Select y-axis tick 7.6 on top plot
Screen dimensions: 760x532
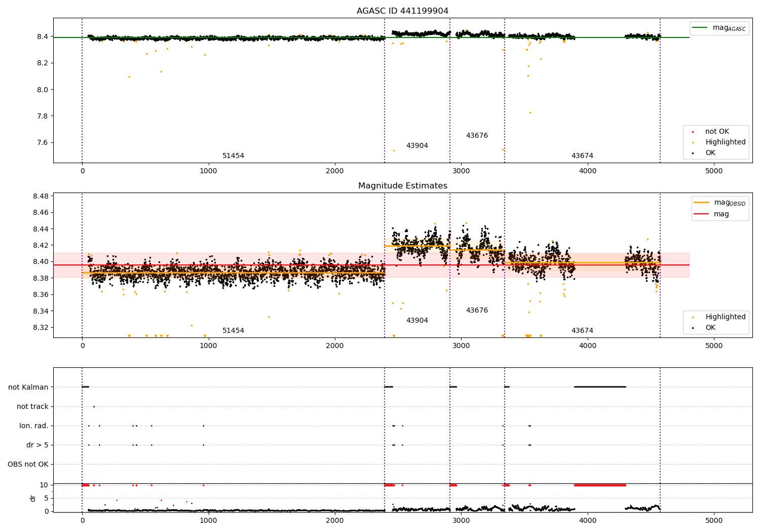[x=42, y=142]
